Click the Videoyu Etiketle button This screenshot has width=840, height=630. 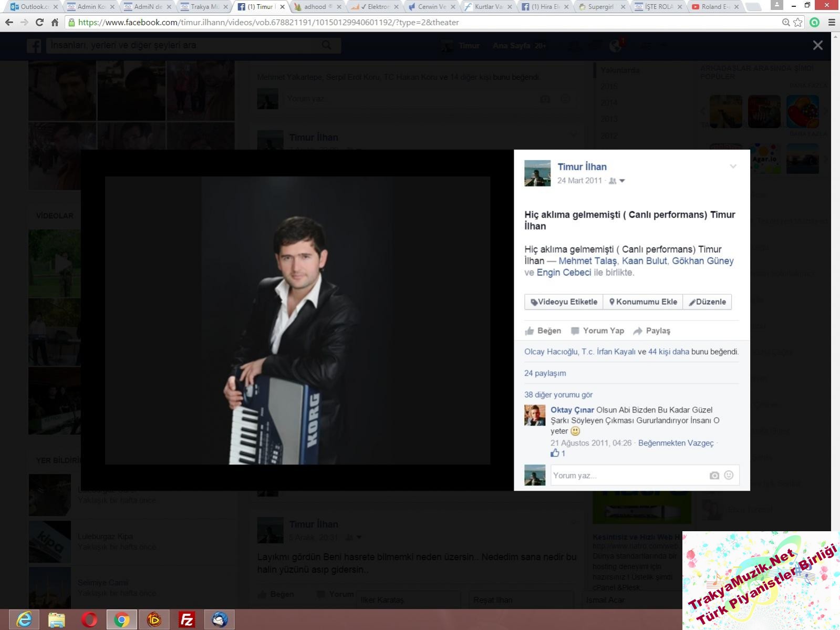[x=564, y=302]
